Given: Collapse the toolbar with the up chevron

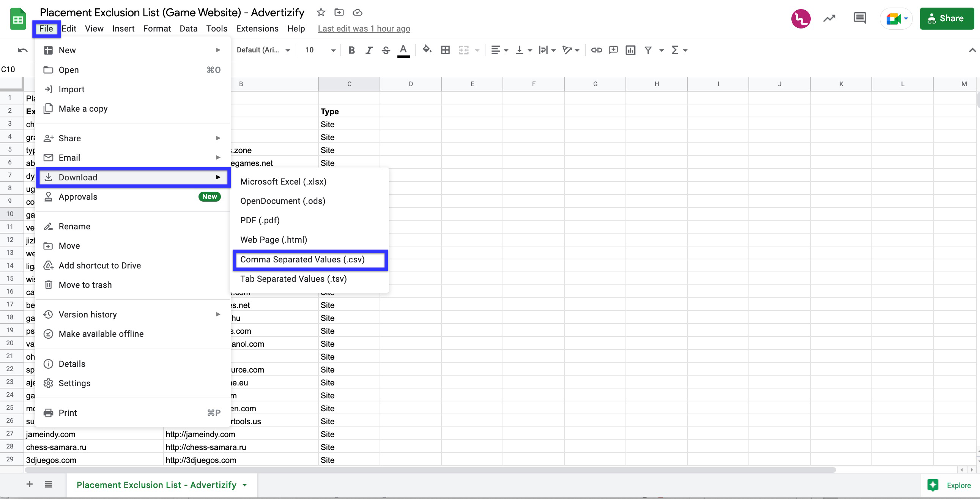Looking at the screenshot, I should pos(972,50).
